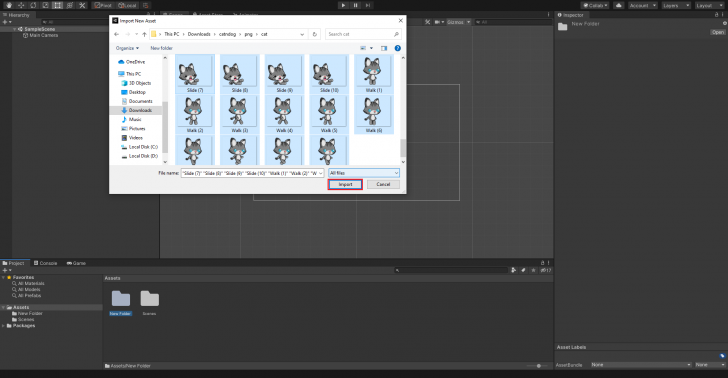The height and width of the screenshot is (378, 728).
Task: Click the Search cat field
Action: click(x=363, y=34)
